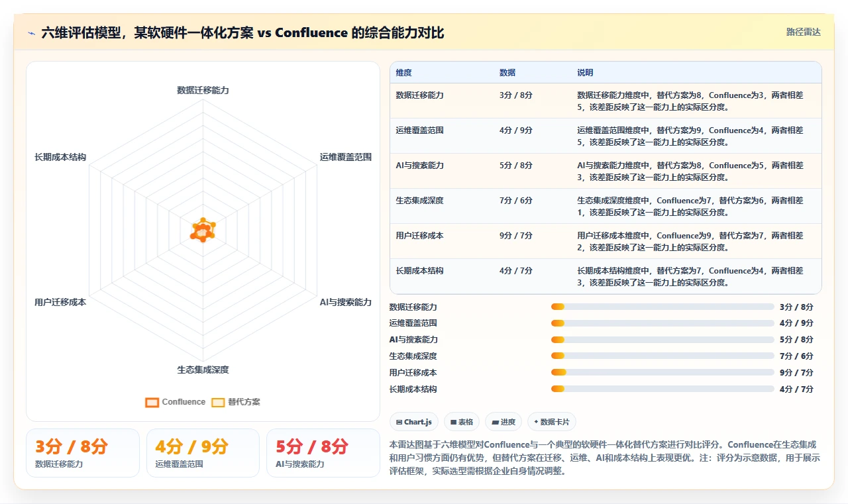
Task: Select the 进度 chip
Action: click(x=503, y=422)
